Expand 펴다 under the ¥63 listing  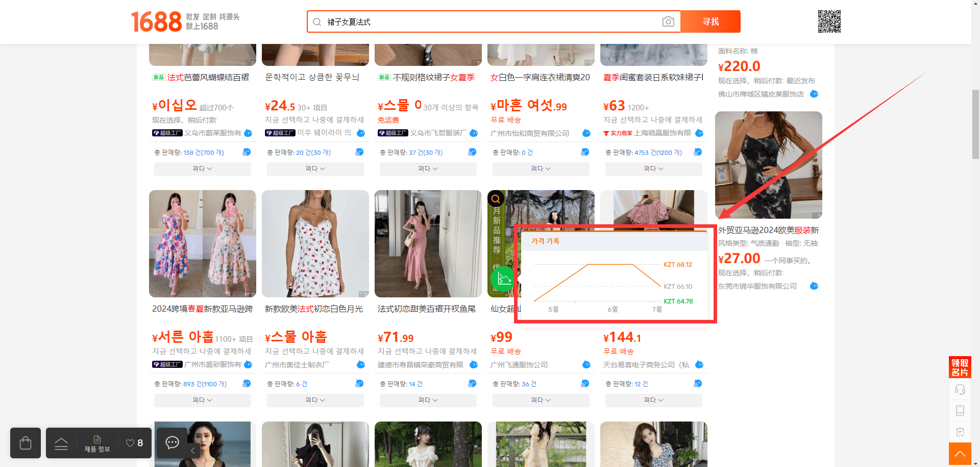(x=653, y=169)
